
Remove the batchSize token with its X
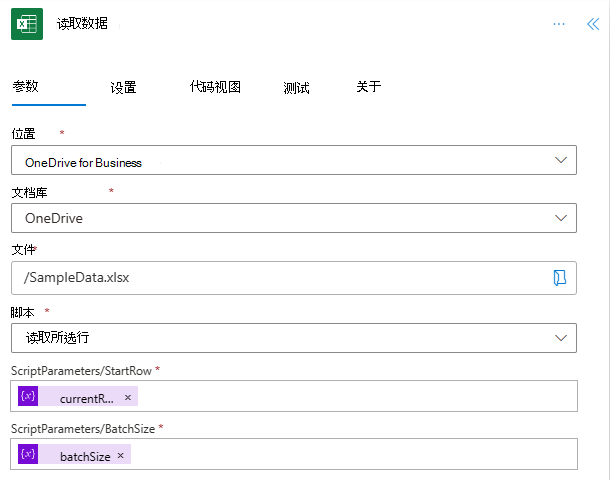click(x=121, y=456)
